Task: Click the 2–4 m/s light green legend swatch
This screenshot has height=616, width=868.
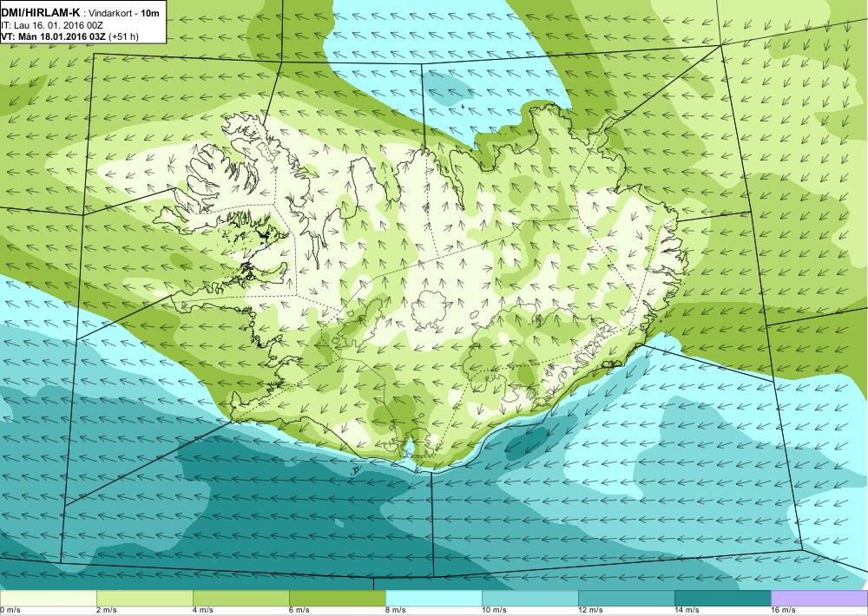Action: pyautogui.click(x=145, y=599)
